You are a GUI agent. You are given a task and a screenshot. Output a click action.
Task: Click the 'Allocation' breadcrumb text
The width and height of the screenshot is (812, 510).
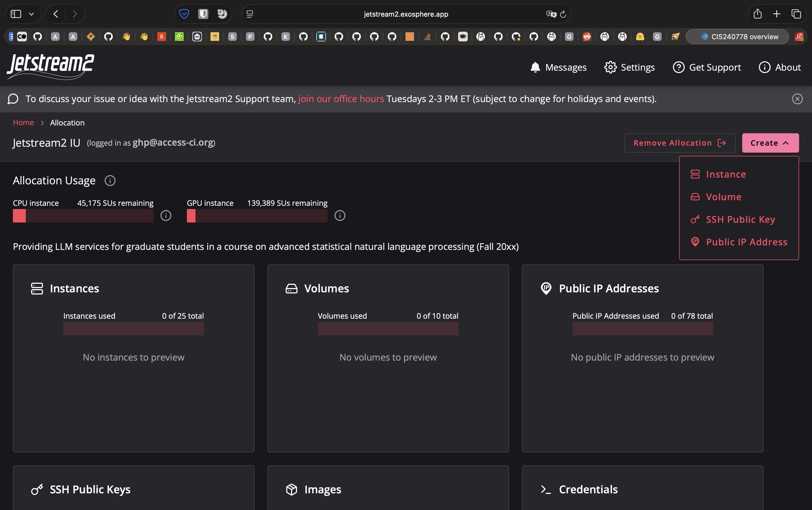click(x=67, y=123)
